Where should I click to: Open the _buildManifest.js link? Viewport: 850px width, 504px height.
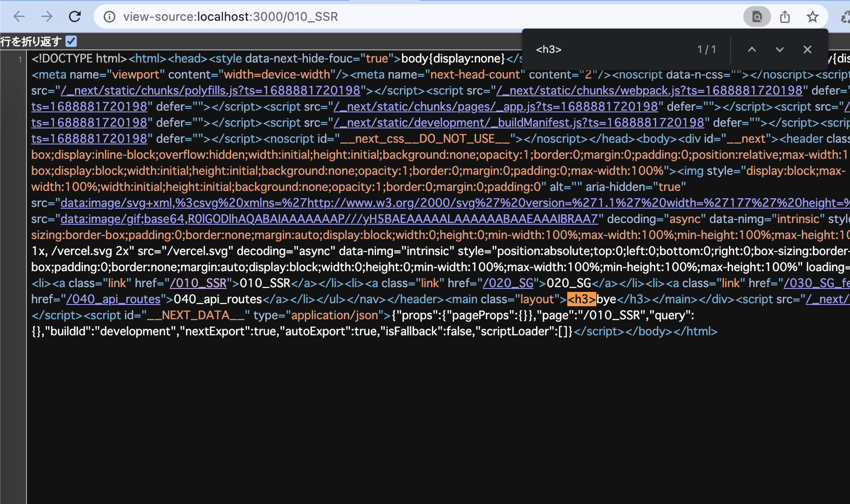(519, 122)
